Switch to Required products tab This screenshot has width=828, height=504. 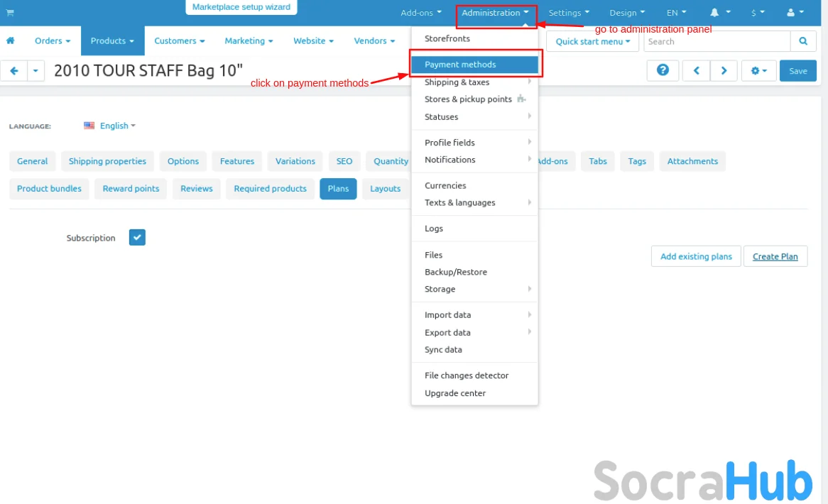271,189
